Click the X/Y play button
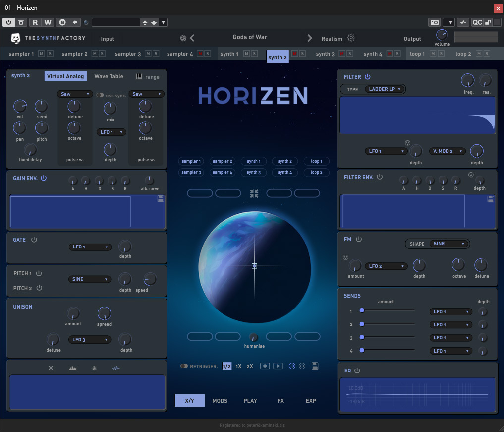This screenshot has height=432, width=504. click(x=278, y=366)
